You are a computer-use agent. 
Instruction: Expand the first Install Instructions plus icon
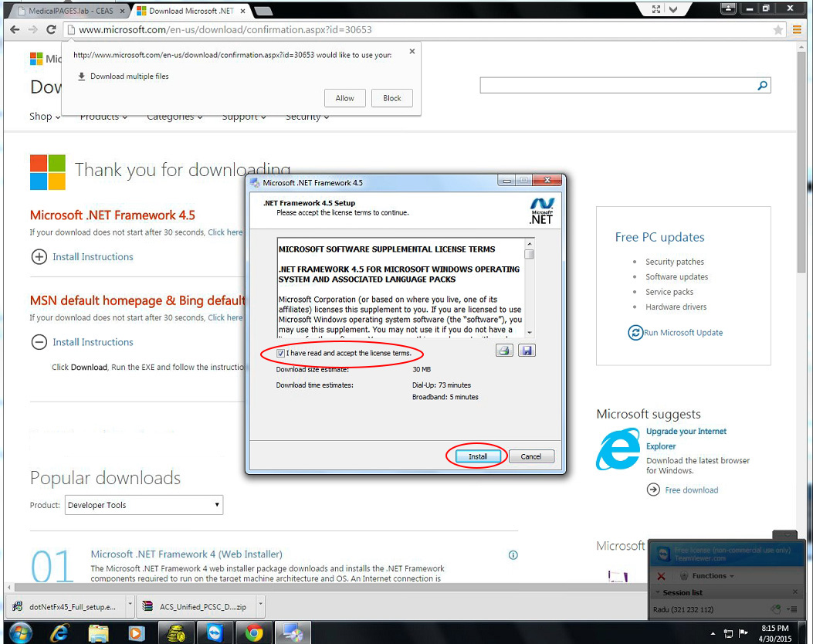(39, 256)
